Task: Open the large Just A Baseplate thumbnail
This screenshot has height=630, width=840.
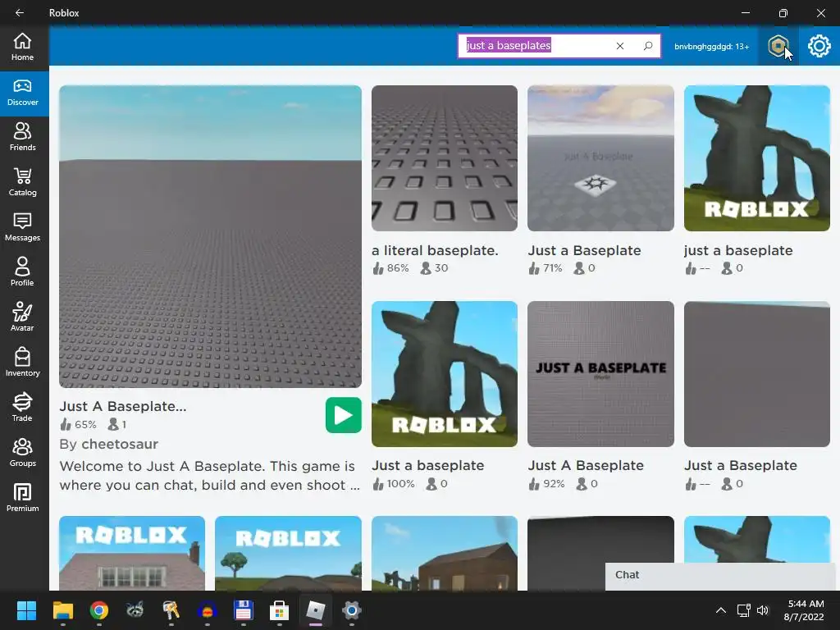Action: point(211,236)
